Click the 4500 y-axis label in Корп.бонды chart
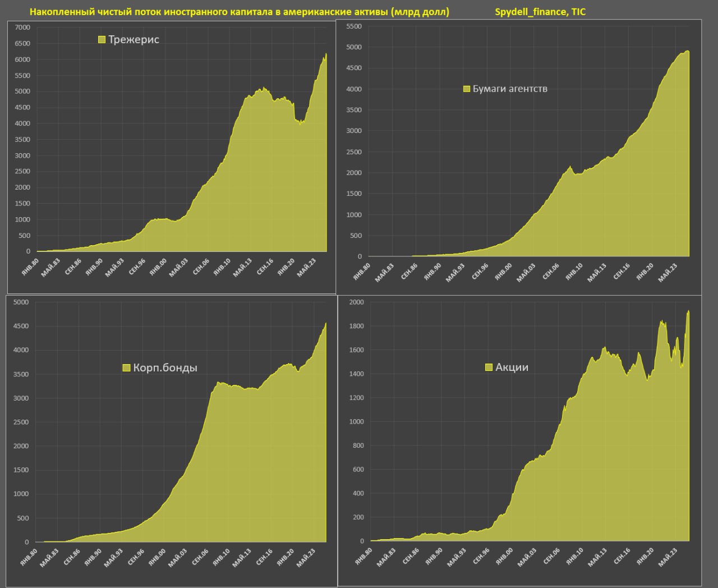The height and width of the screenshot is (588, 718). pyautogui.click(x=21, y=327)
